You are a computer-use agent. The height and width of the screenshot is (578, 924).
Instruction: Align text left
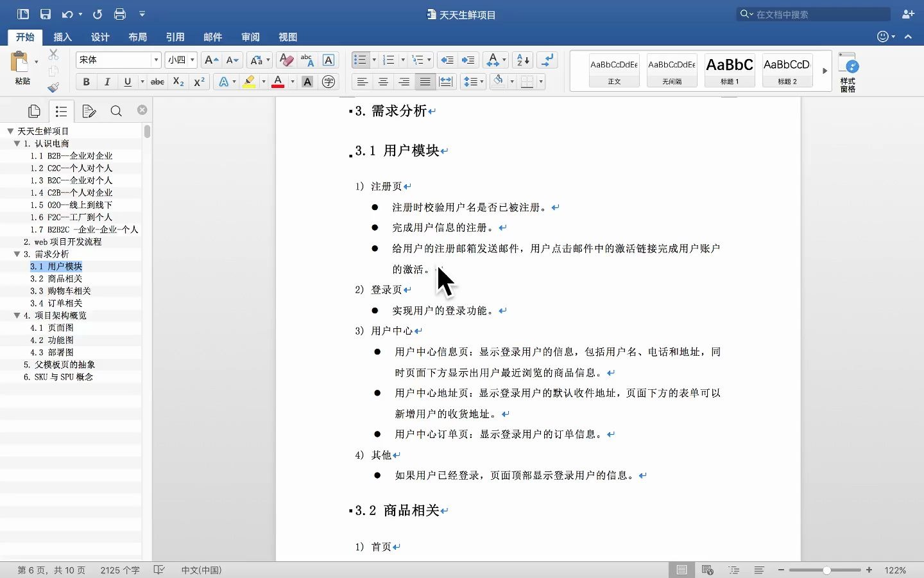(x=363, y=82)
